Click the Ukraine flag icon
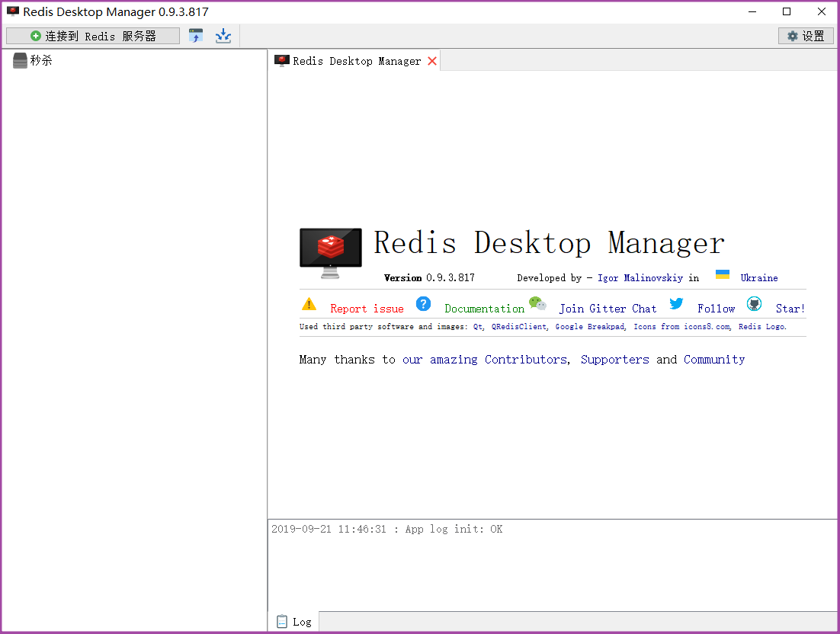 pos(722,274)
